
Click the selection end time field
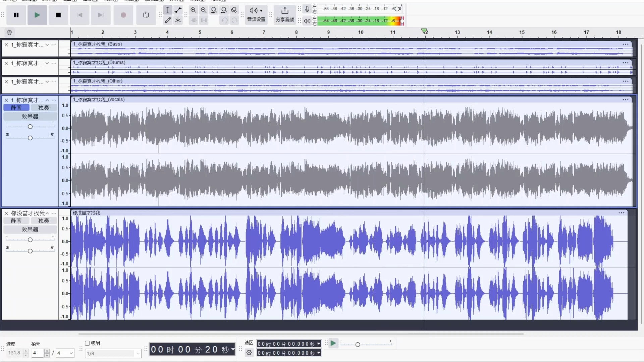coord(289,353)
